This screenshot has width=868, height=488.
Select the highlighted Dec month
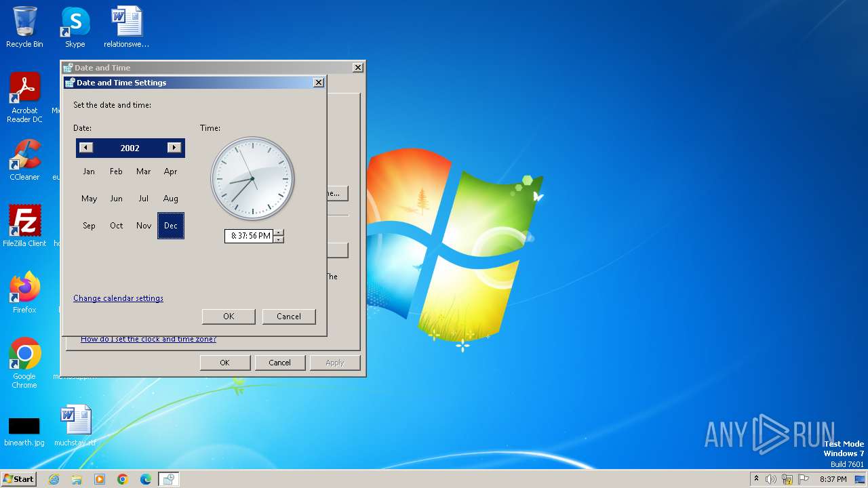point(170,226)
